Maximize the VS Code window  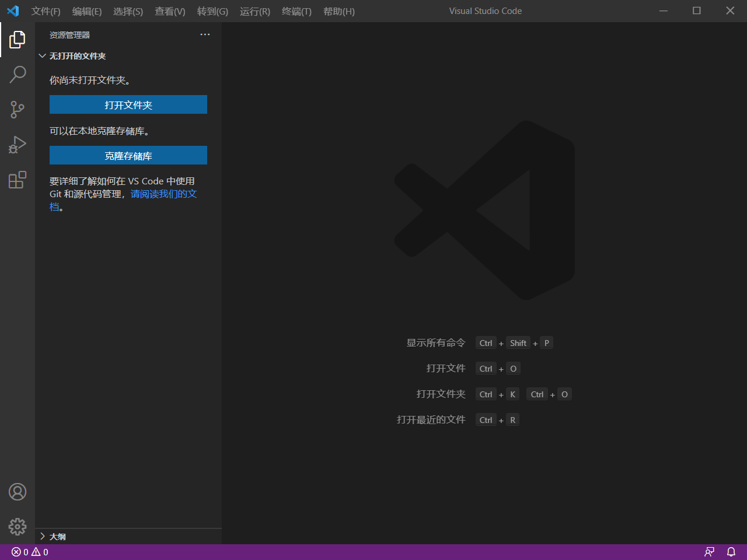pyautogui.click(x=697, y=10)
